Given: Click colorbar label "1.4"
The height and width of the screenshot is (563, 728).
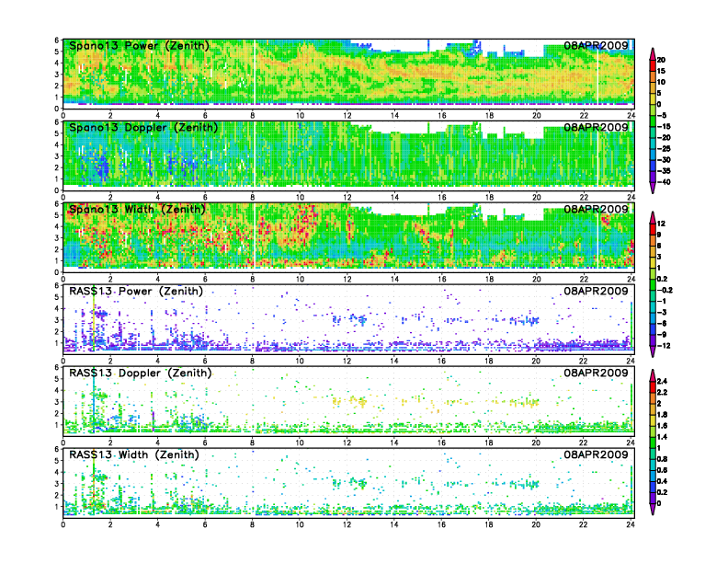Looking at the screenshot, I should tap(662, 437).
